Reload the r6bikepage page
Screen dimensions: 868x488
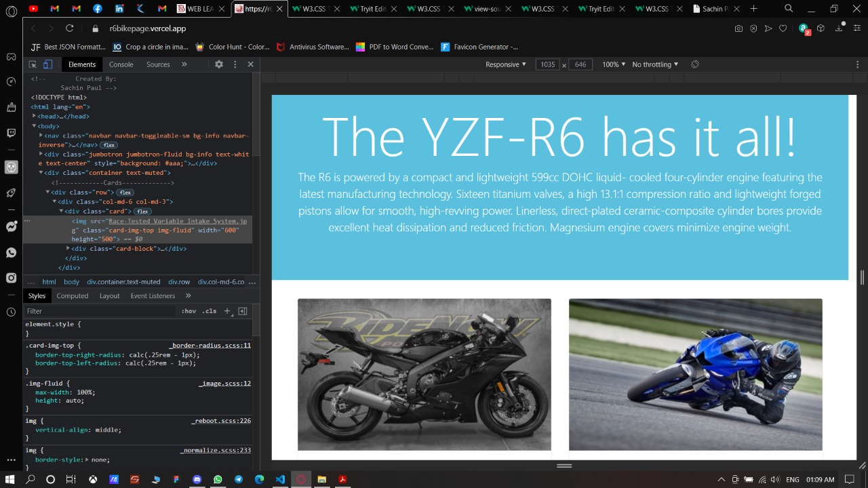tap(69, 28)
